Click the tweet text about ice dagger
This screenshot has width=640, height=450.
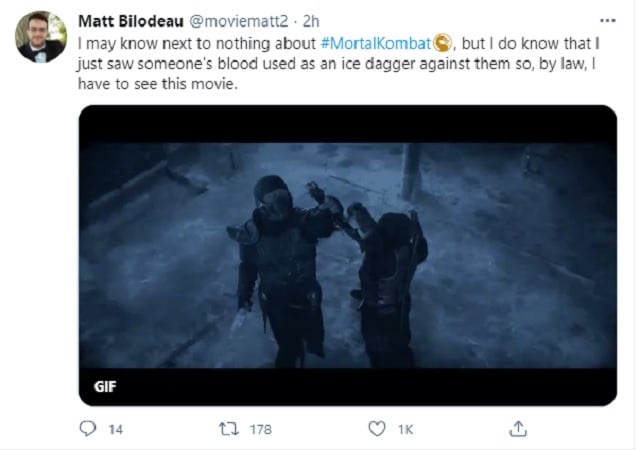click(339, 64)
